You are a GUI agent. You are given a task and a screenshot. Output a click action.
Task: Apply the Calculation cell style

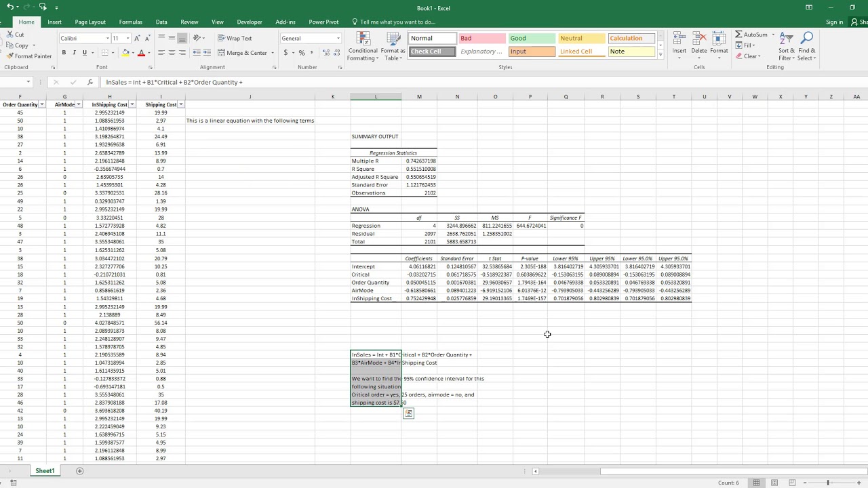(631, 39)
